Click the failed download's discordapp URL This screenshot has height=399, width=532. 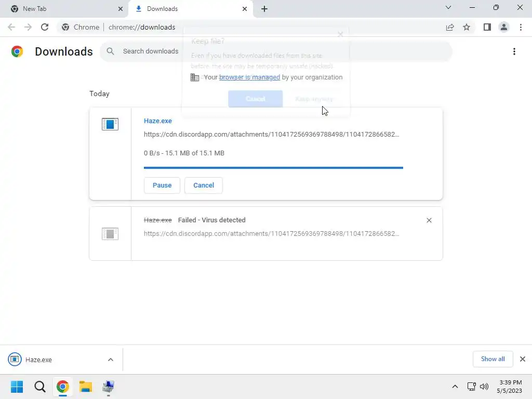pyautogui.click(x=271, y=234)
